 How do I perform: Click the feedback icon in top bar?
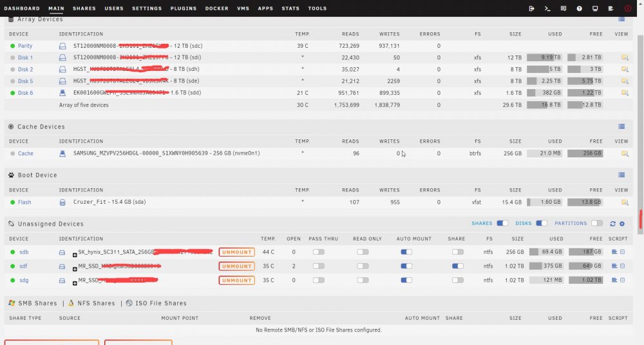[563, 8]
